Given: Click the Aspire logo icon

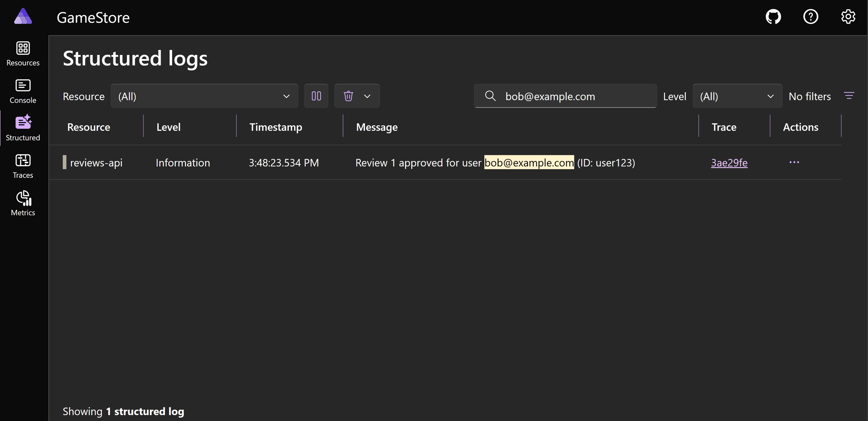Looking at the screenshot, I should coord(23,17).
